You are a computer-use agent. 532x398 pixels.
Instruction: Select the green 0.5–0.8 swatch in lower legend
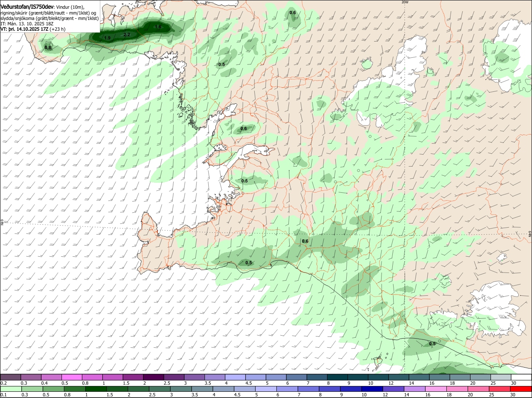tap(53, 388)
